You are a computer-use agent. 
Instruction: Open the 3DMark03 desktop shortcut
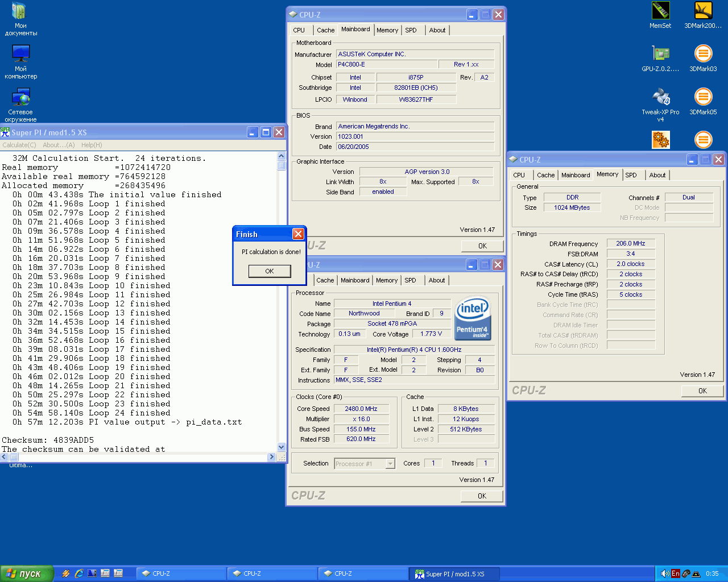click(703, 58)
